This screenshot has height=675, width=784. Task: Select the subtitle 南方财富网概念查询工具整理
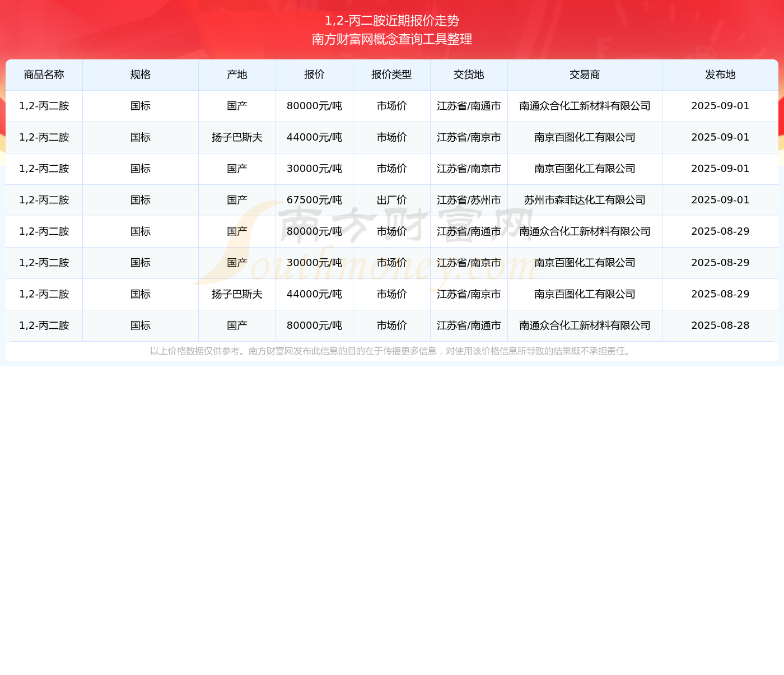click(392, 39)
